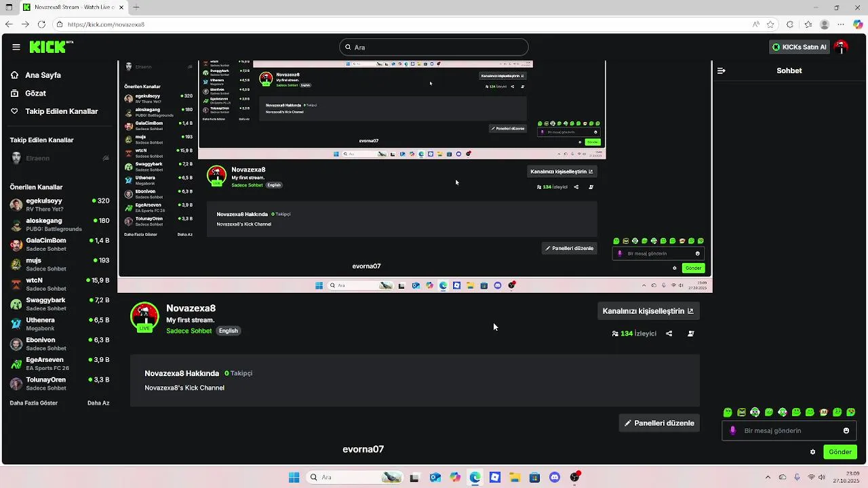Open recommended channel Uthenera
868x488 pixels.
59,323
